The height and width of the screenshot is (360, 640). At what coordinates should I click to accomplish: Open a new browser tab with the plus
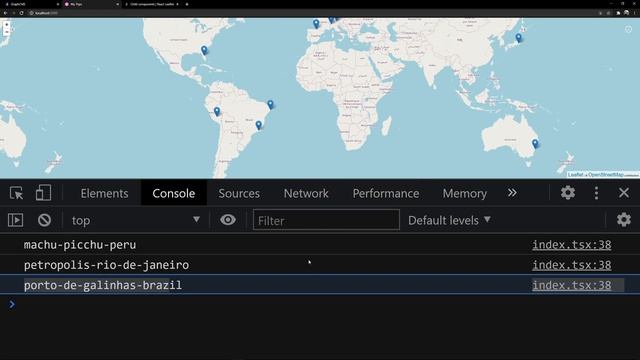click(x=187, y=4)
